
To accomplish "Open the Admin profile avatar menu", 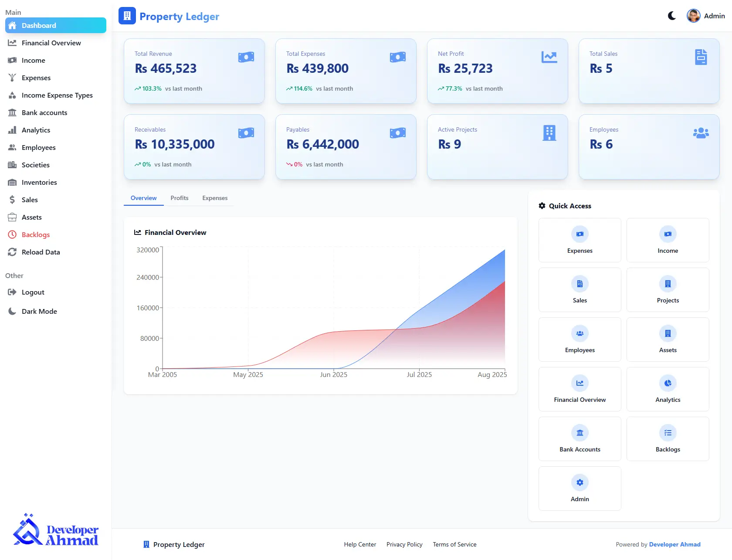I will [693, 15].
